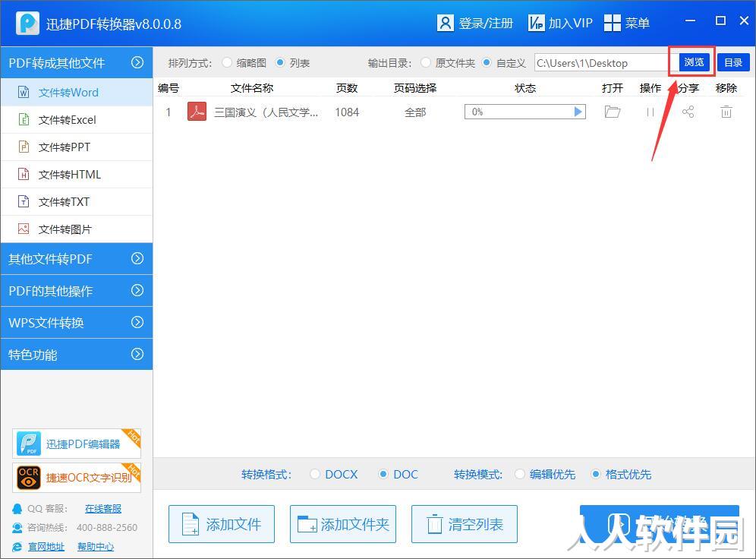The image size is (756, 559).
Task: Select DOCX conversion format
Action: point(315,474)
